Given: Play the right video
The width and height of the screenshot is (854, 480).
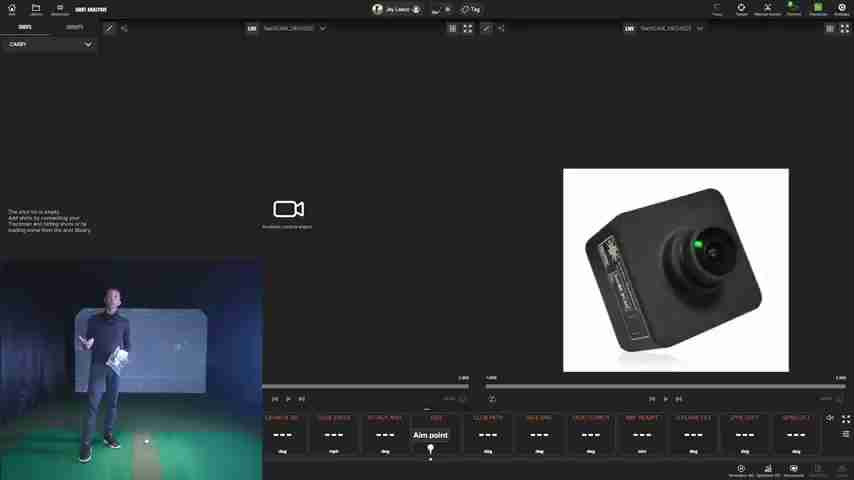Looking at the screenshot, I should (666, 399).
